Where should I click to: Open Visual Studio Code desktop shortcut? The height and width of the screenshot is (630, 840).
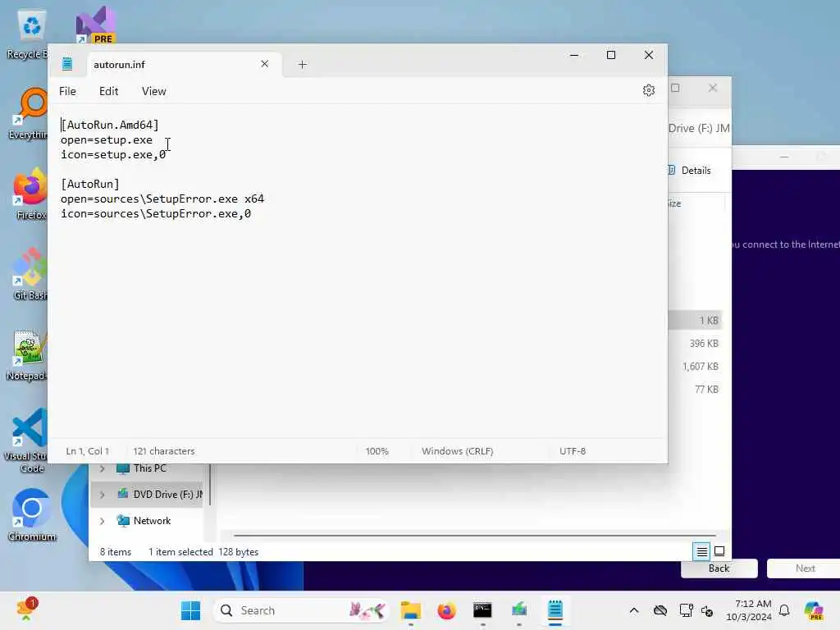click(x=27, y=441)
